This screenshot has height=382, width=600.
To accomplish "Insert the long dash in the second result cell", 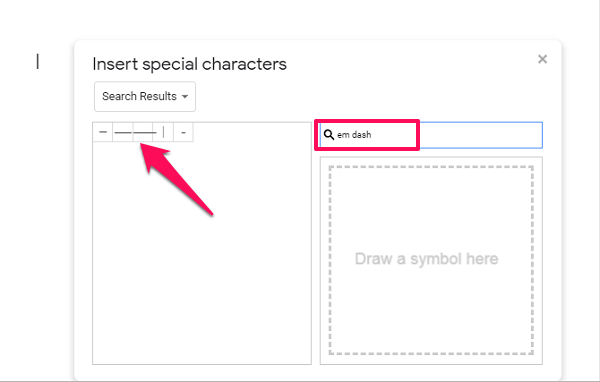I will pos(123,132).
